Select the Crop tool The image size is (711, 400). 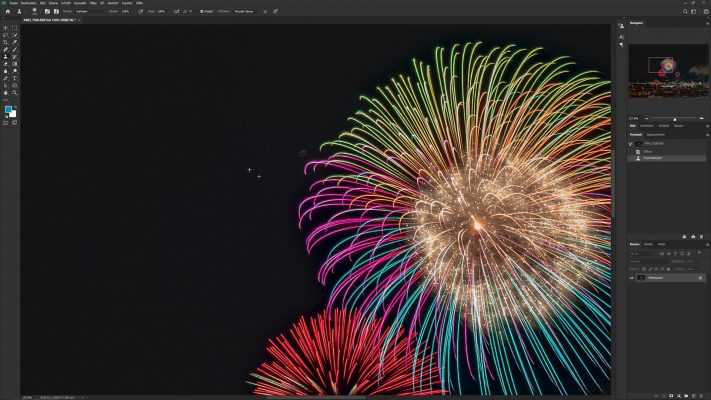(x=6, y=41)
